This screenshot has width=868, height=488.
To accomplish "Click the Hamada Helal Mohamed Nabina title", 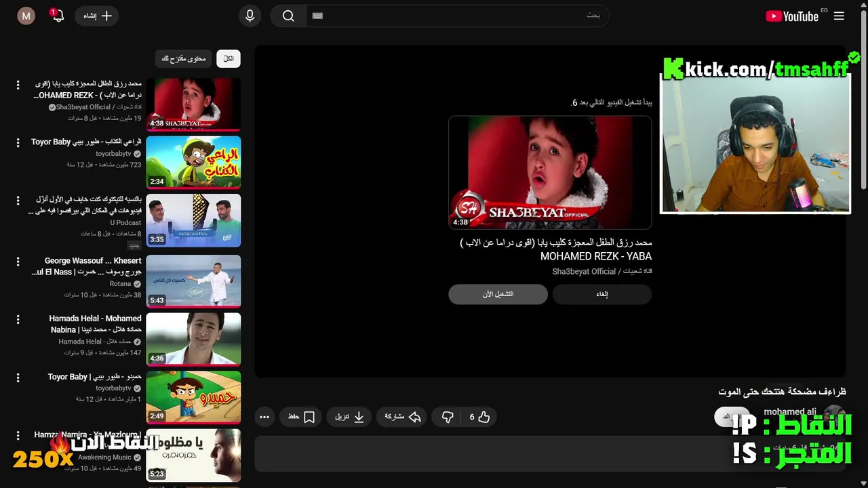I will [x=95, y=324].
